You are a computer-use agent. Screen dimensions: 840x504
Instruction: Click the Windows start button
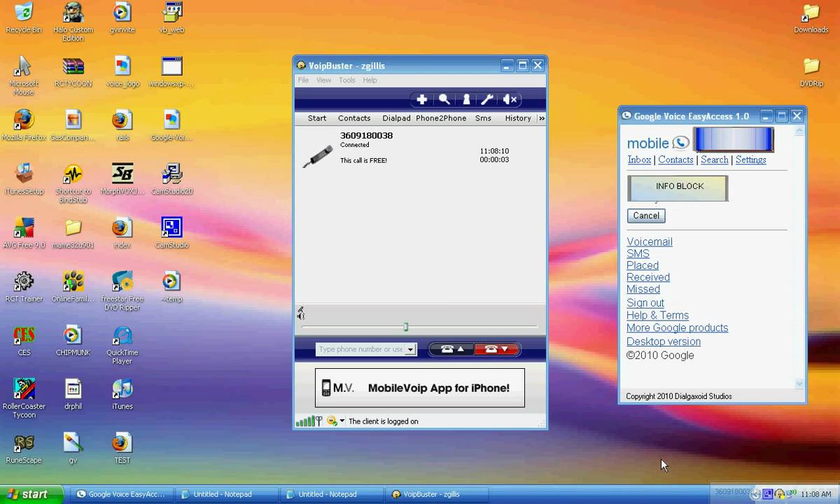point(31,494)
